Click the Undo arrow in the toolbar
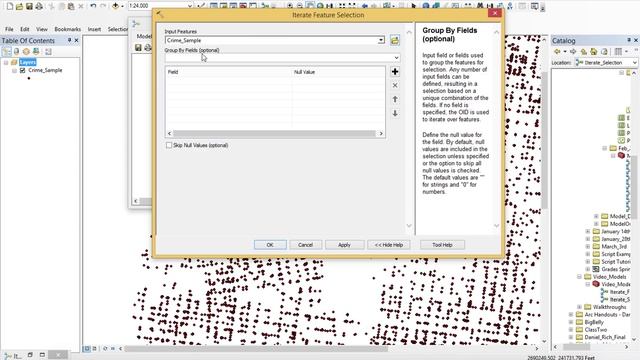Viewport: 640px width, 360px height. point(93,6)
